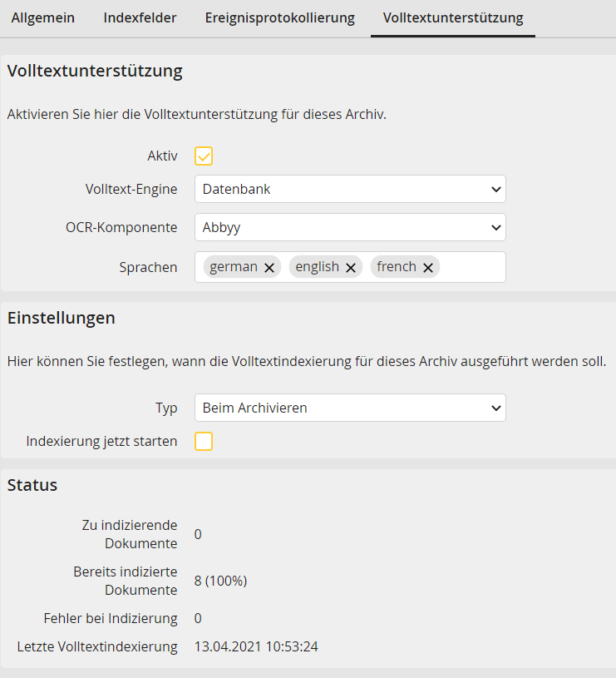
Task: Click the Status section heading
Action: click(32, 485)
